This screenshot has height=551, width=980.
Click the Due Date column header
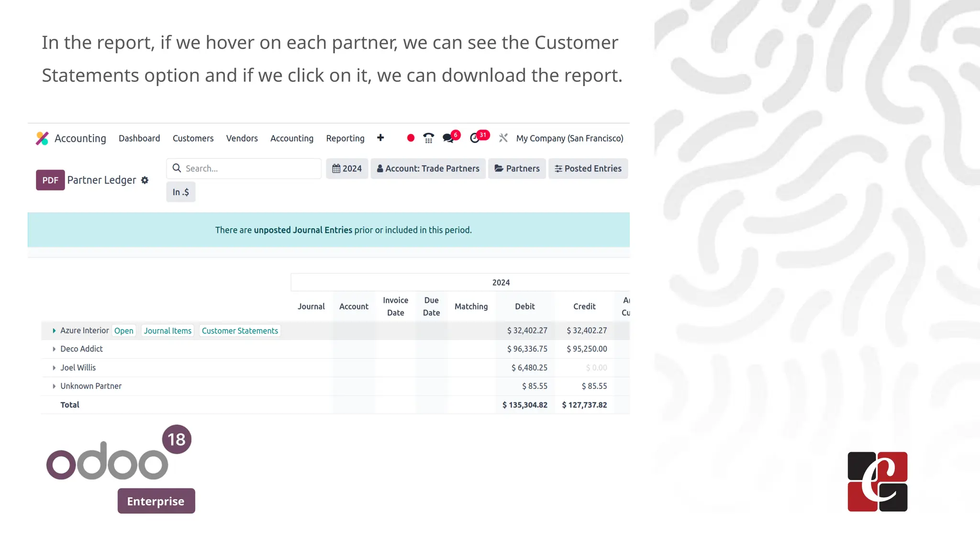tap(431, 307)
